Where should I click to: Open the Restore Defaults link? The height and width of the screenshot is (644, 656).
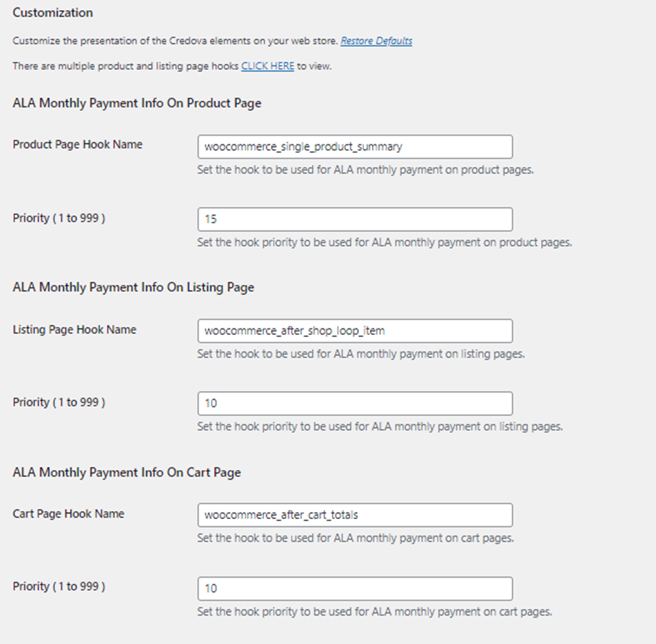point(375,41)
